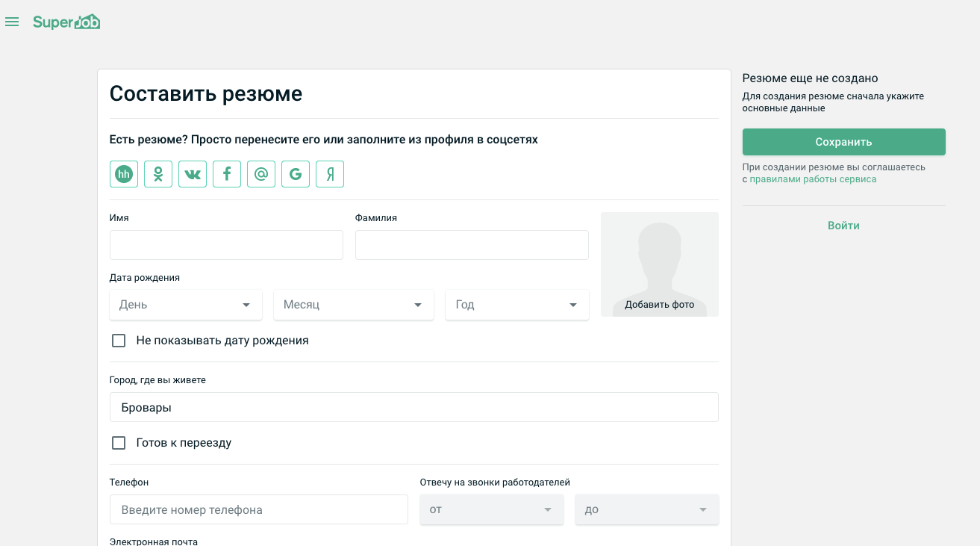Click the SuperJob logo
Viewport: 980px width, 546px height.
66,22
